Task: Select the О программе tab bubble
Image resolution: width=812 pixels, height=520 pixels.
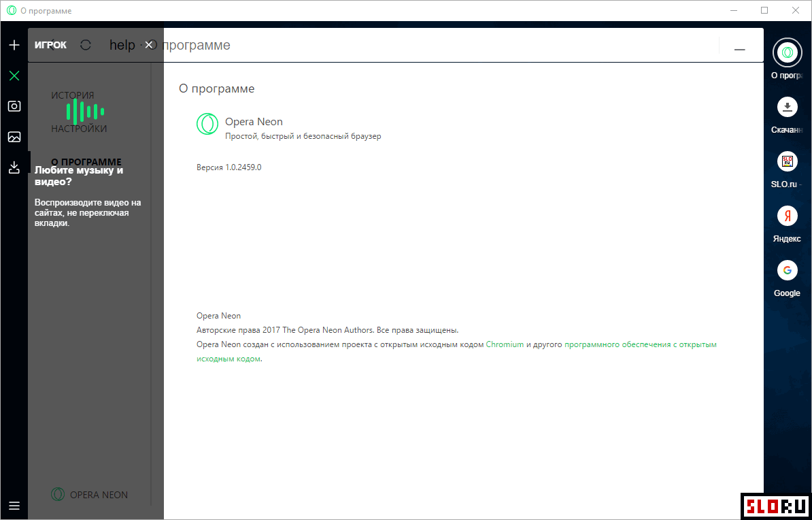Action: (x=787, y=52)
